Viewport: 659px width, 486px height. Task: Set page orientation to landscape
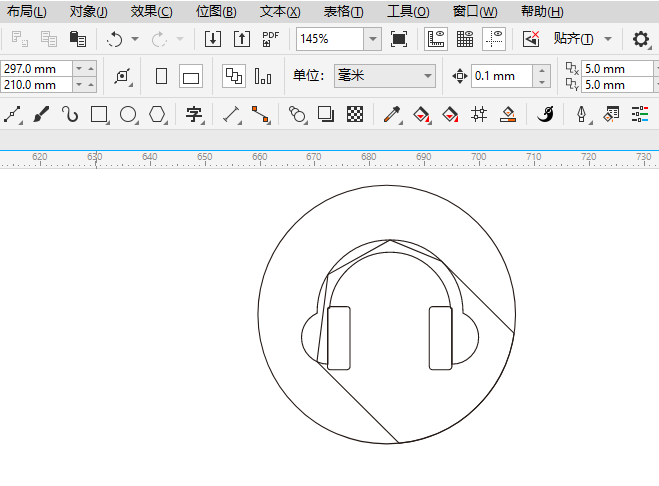[191, 77]
